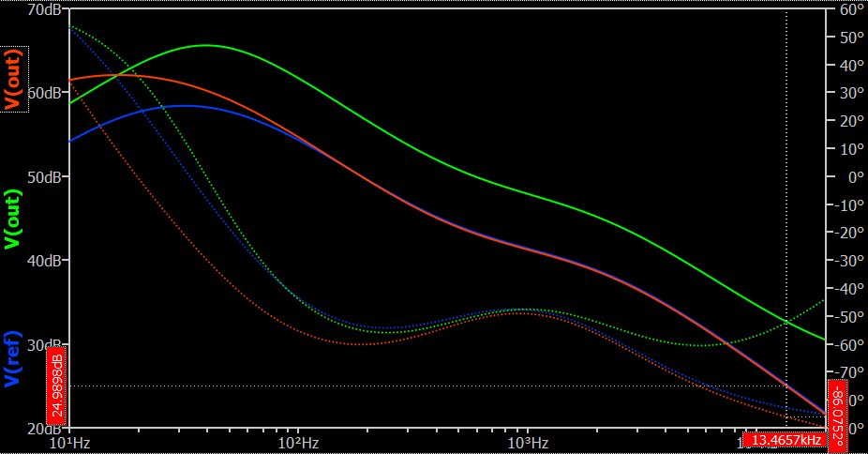Click the 40dB left axis label
Screen dimensions: 868x454
point(44,261)
